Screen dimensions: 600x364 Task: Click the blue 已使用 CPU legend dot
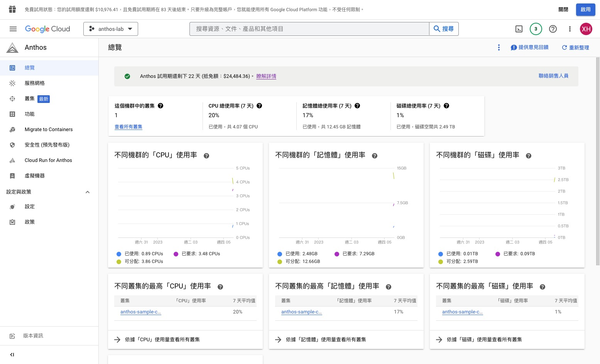click(x=119, y=254)
